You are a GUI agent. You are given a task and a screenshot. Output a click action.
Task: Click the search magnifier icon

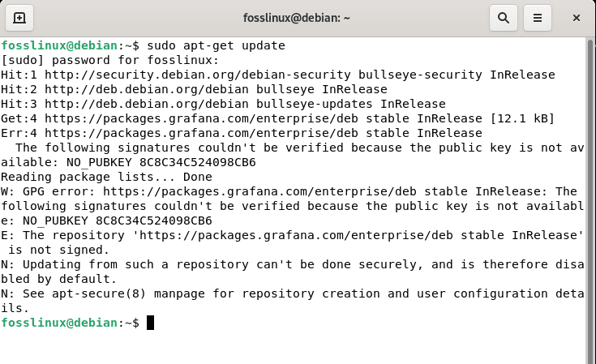click(504, 17)
